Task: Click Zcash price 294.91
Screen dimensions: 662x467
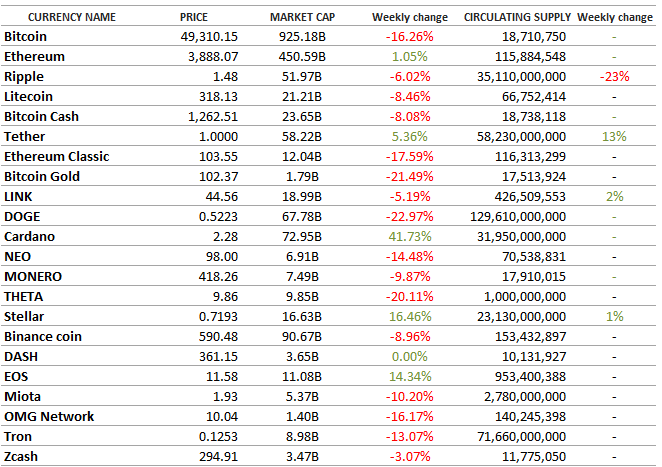Action: tap(218, 457)
